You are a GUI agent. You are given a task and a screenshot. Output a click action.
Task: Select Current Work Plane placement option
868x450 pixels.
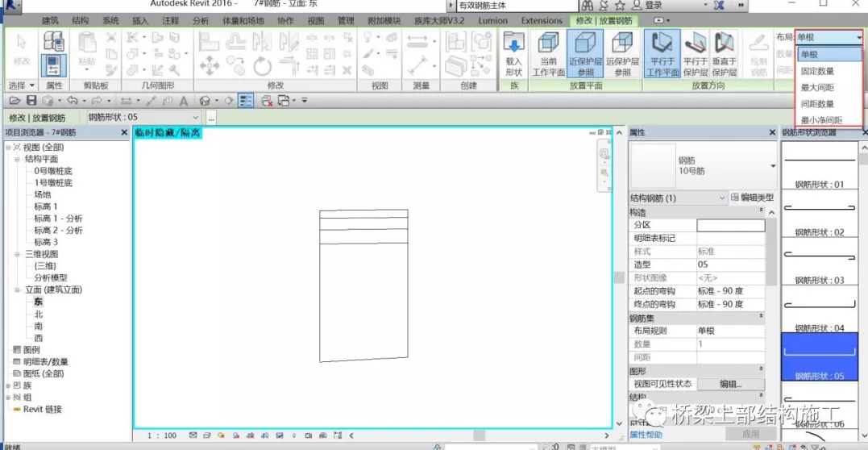(x=548, y=53)
